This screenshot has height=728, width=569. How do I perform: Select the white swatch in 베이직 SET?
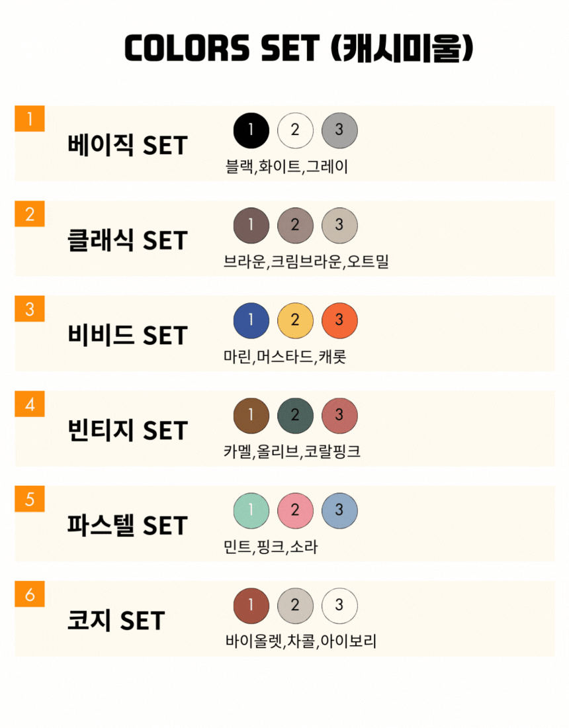point(295,130)
